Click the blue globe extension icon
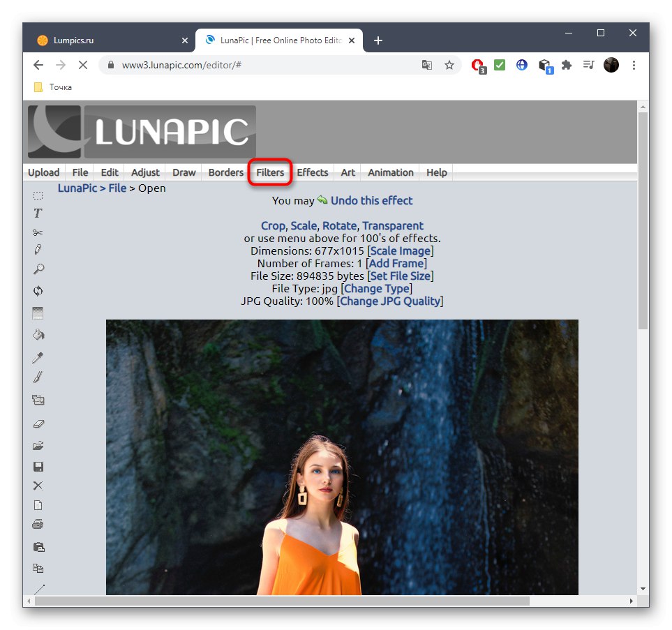 pyautogui.click(x=521, y=65)
